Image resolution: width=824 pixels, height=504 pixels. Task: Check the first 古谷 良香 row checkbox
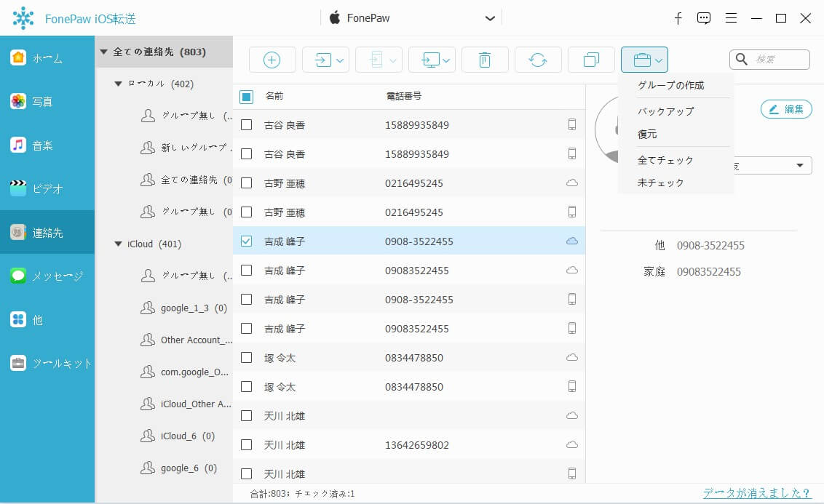[247, 125]
